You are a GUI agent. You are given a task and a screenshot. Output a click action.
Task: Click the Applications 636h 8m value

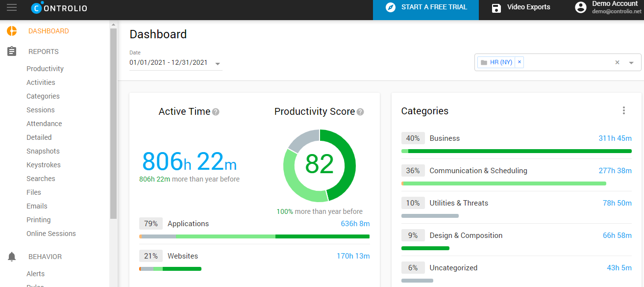[355, 224]
